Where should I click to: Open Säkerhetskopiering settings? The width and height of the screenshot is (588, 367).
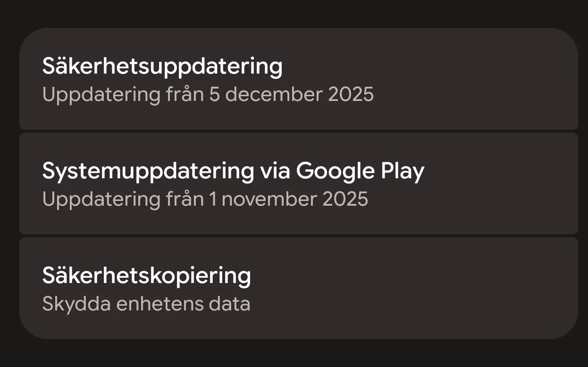(x=298, y=288)
